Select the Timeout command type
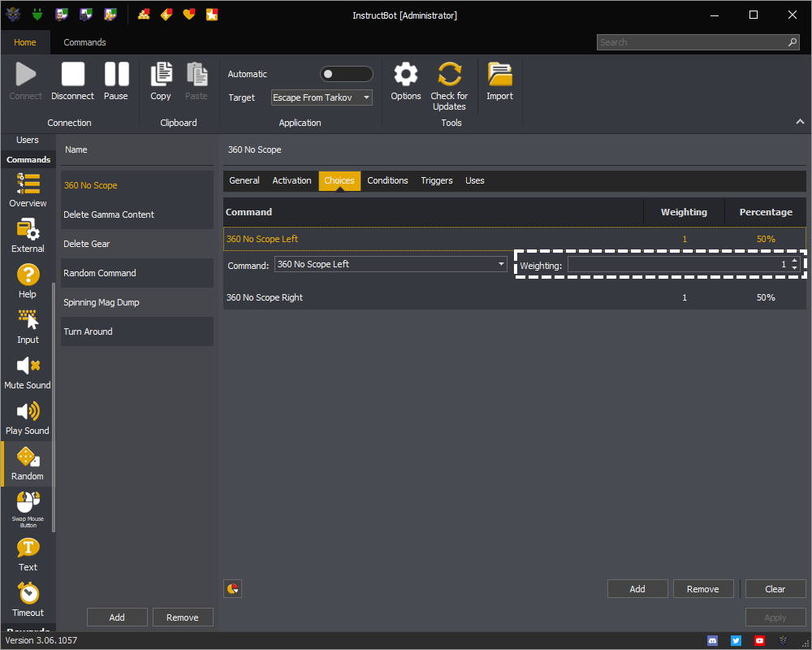This screenshot has width=812, height=650. [x=28, y=600]
